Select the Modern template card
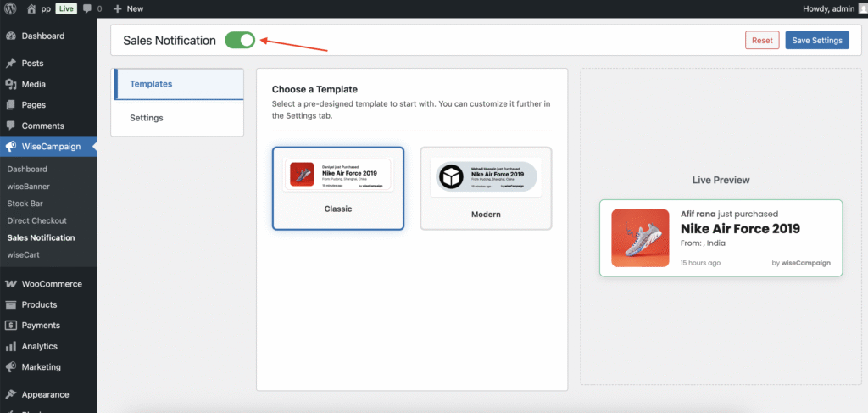 coord(486,188)
